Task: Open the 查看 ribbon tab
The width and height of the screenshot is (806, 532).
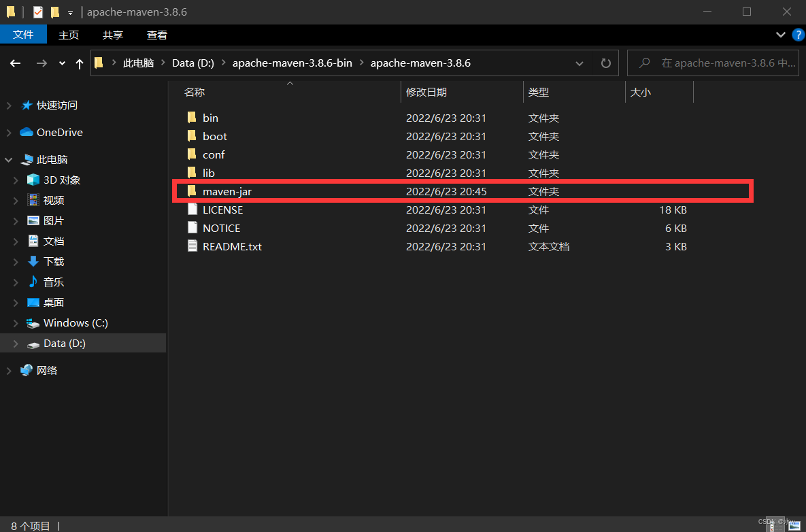Action: click(x=157, y=35)
